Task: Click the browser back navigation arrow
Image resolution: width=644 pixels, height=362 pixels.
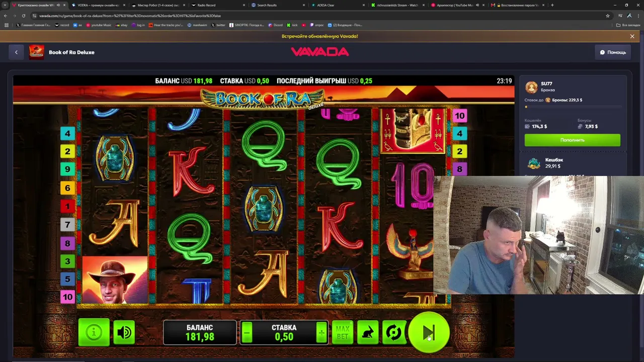Action: [x=6, y=16]
